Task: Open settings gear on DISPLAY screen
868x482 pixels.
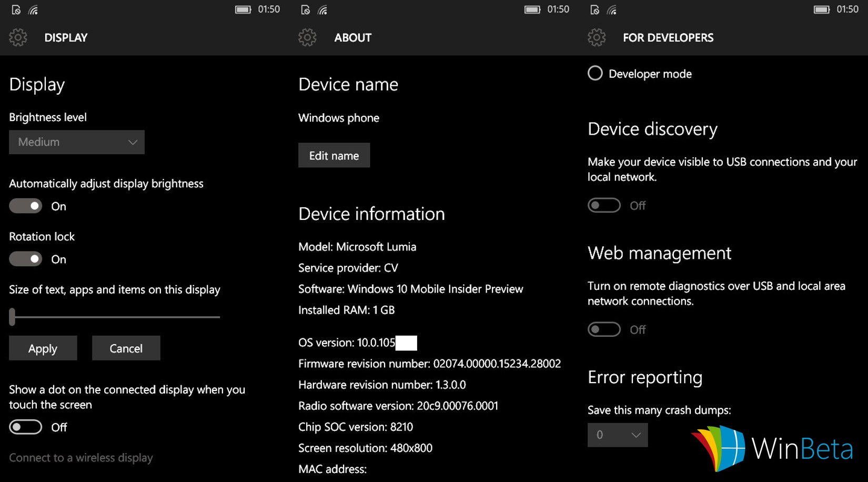Action: click(18, 37)
